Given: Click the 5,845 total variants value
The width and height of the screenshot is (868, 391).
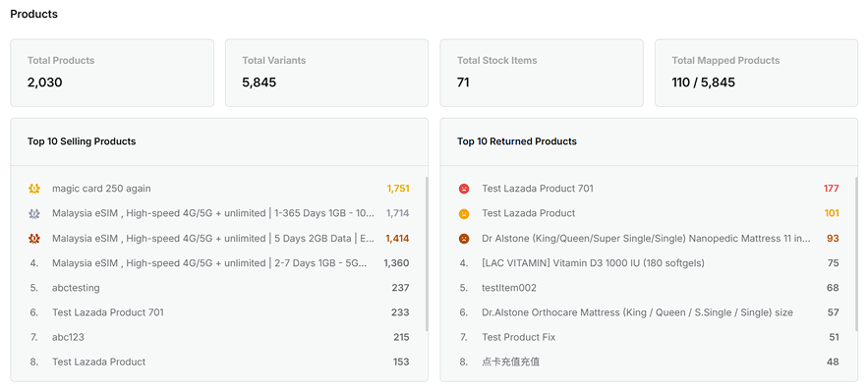Looking at the screenshot, I should point(260,83).
